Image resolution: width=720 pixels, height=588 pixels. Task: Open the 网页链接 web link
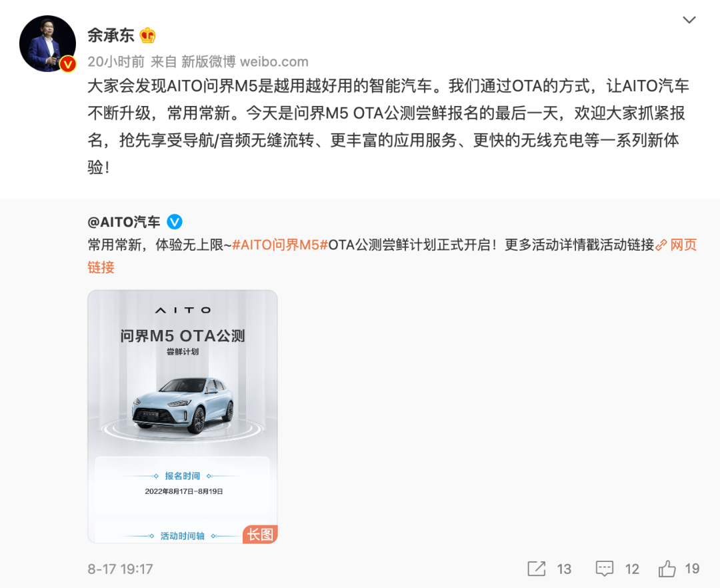pyautogui.click(x=684, y=245)
